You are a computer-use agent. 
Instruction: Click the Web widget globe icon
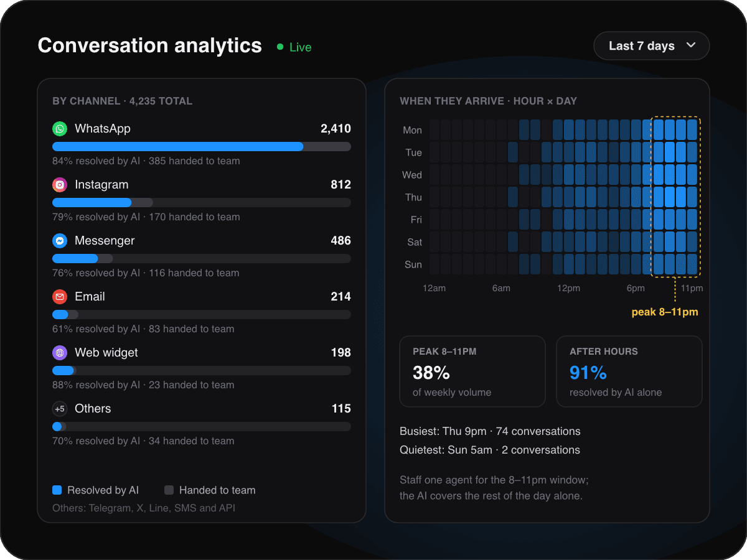[60, 353]
